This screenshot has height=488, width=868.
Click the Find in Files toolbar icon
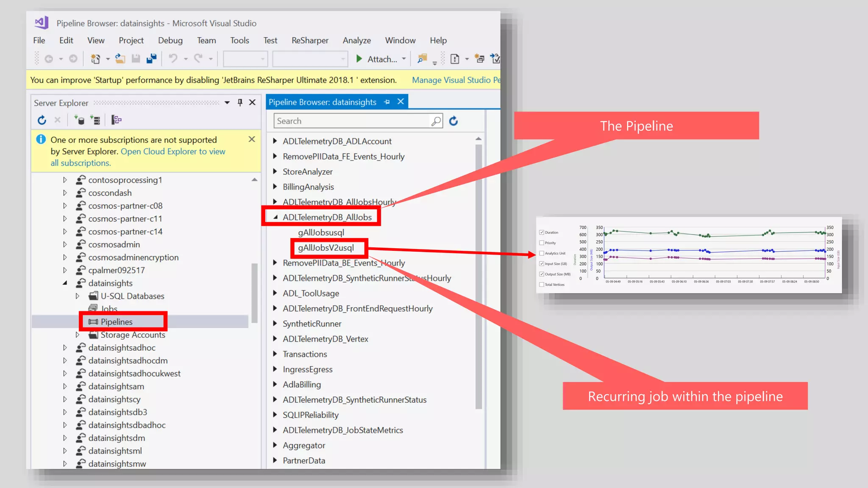tap(422, 59)
